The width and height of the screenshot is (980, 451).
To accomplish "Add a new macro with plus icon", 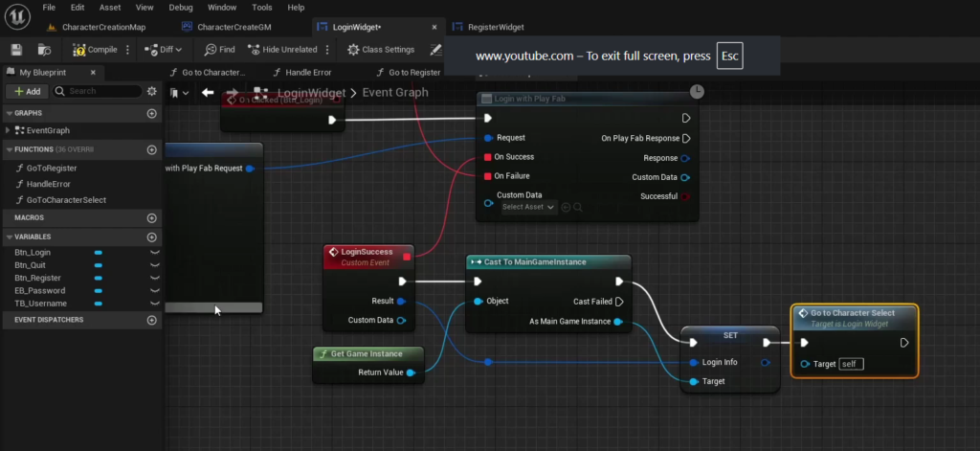I will (151, 217).
